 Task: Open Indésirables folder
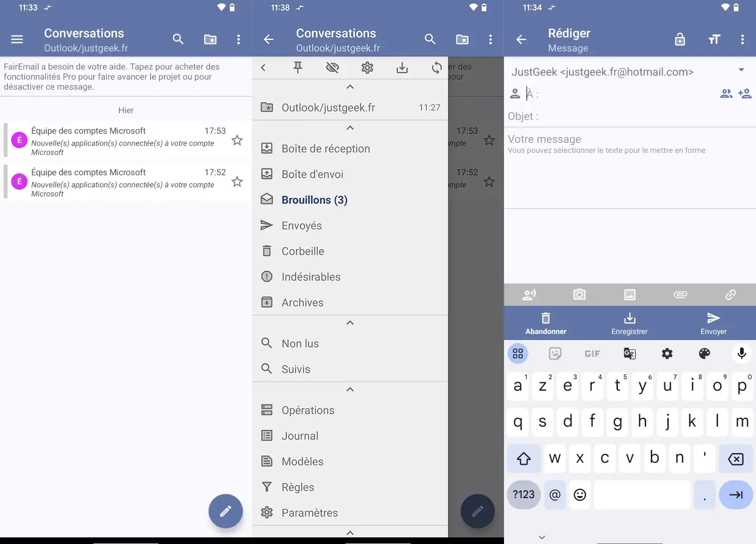coord(350,277)
